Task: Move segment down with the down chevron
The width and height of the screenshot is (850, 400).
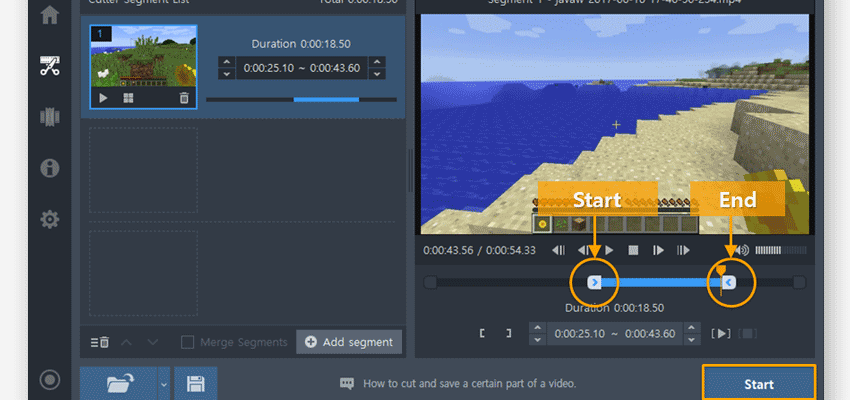Action: [x=153, y=343]
